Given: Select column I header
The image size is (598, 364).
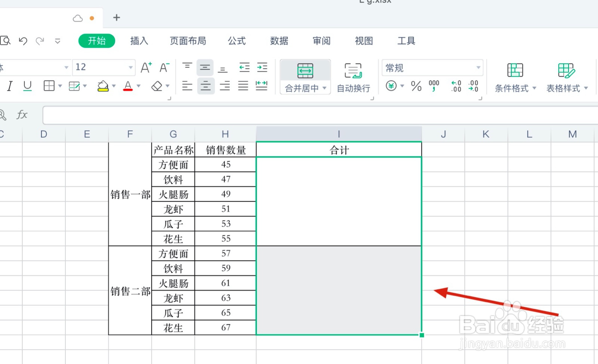Looking at the screenshot, I should click(339, 134).
